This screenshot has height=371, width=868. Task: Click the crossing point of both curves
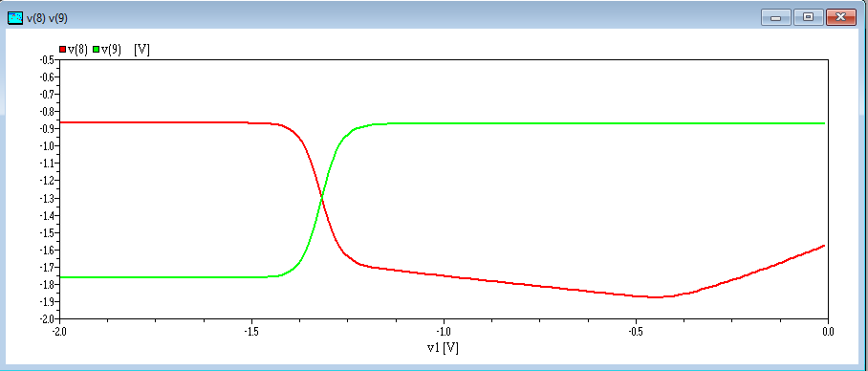pyautogui.click(x=321, y=198)
